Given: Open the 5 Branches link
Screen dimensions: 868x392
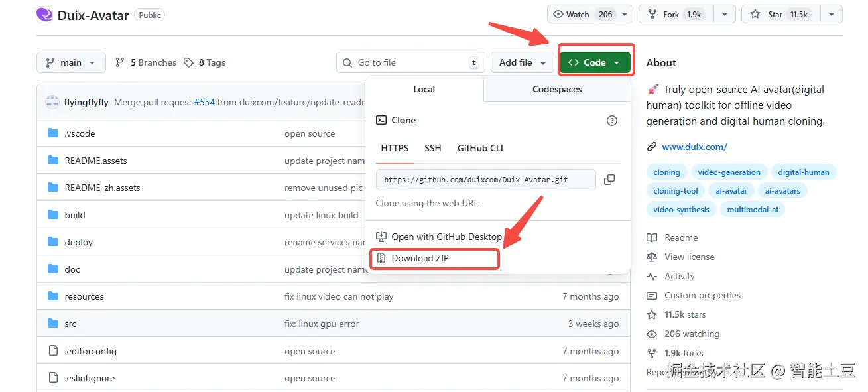Looking at the screenshot, I should click(x=146, y=62).
